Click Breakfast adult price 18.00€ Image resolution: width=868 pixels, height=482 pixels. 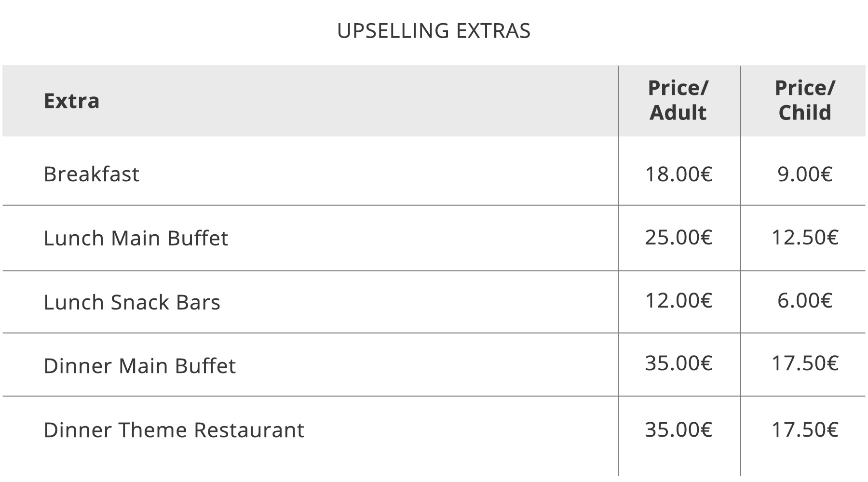coord(678,174)
